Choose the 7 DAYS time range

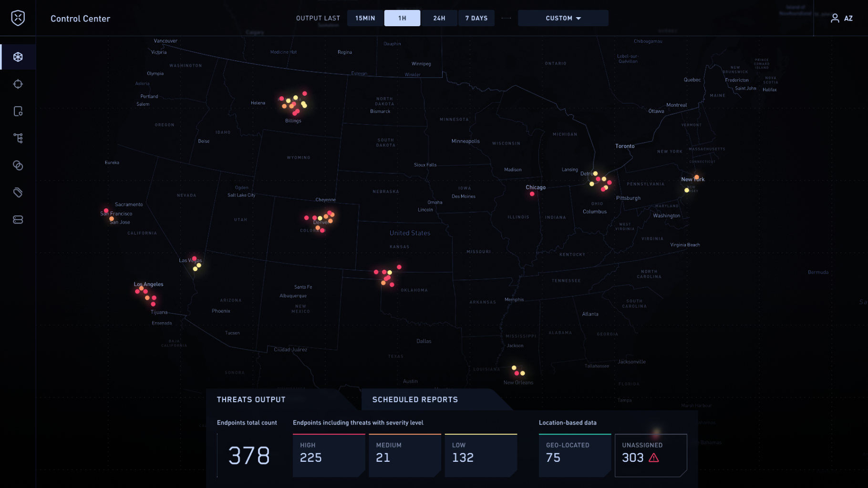coord(476,18)
